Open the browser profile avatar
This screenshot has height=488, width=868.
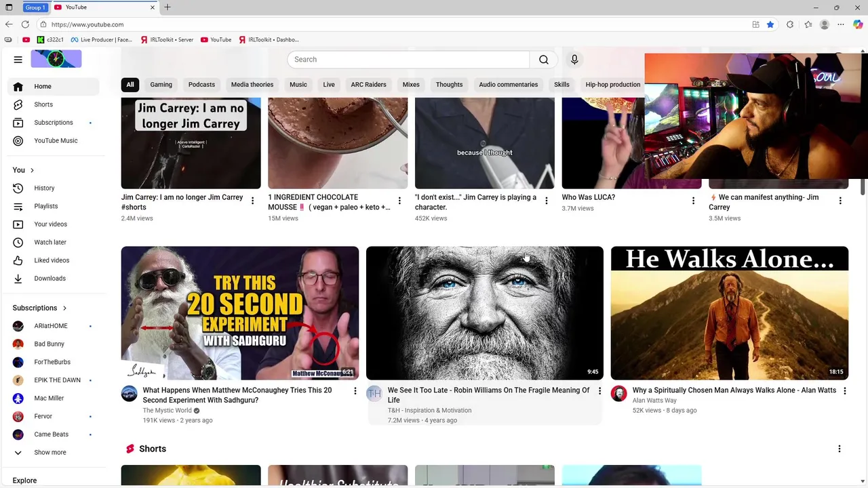click(x=825, y=24)
